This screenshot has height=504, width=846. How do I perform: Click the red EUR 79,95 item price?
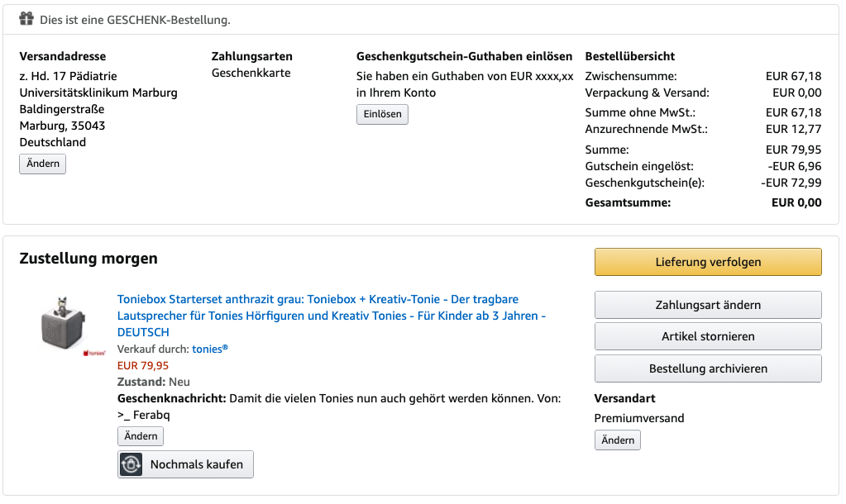click(143, 365)
